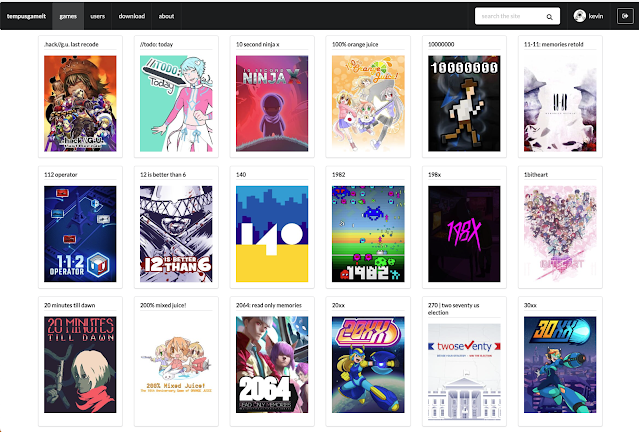
Task: Open 2064: read only memories cover
Action: 272,365
